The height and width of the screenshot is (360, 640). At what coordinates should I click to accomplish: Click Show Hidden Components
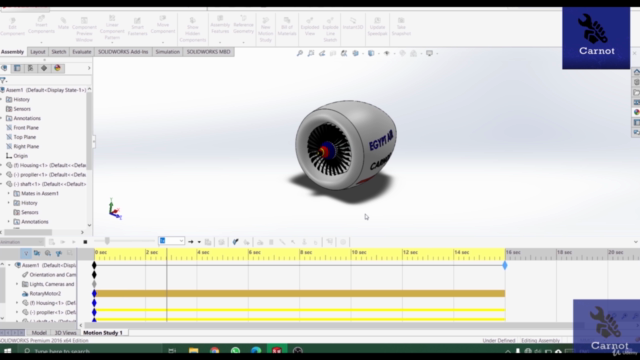click(193, 29)
